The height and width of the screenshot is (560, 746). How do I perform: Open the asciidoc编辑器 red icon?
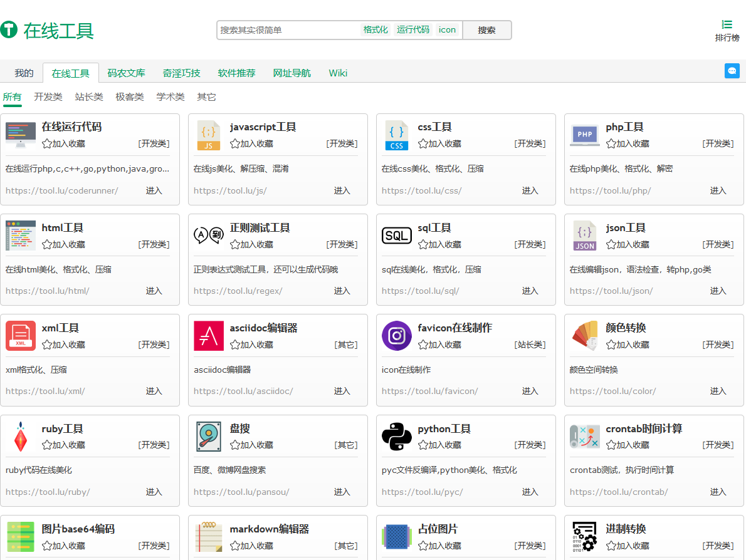click(208, 336)
